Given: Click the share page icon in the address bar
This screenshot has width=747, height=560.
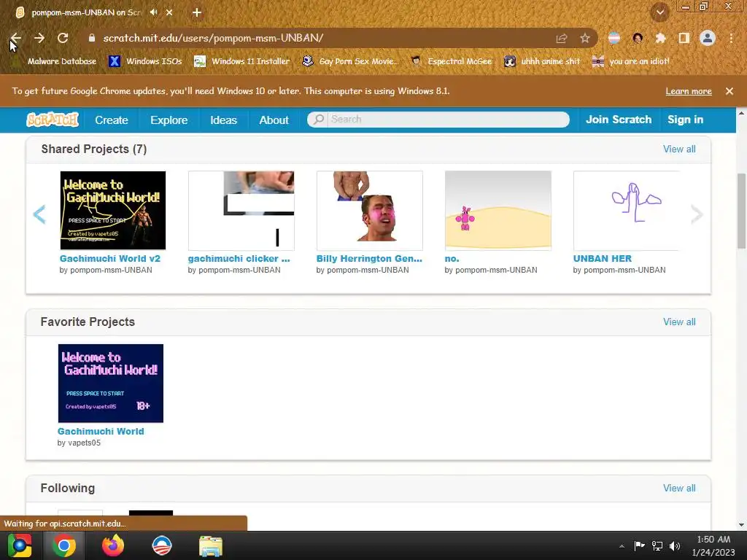Looking at the screenshot, I should click(x=562, y=39).
